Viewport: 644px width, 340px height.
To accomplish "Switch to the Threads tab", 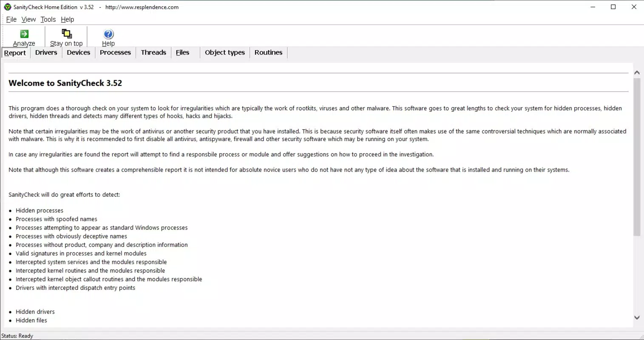I will pyautogui.click(x=153, y=52).
